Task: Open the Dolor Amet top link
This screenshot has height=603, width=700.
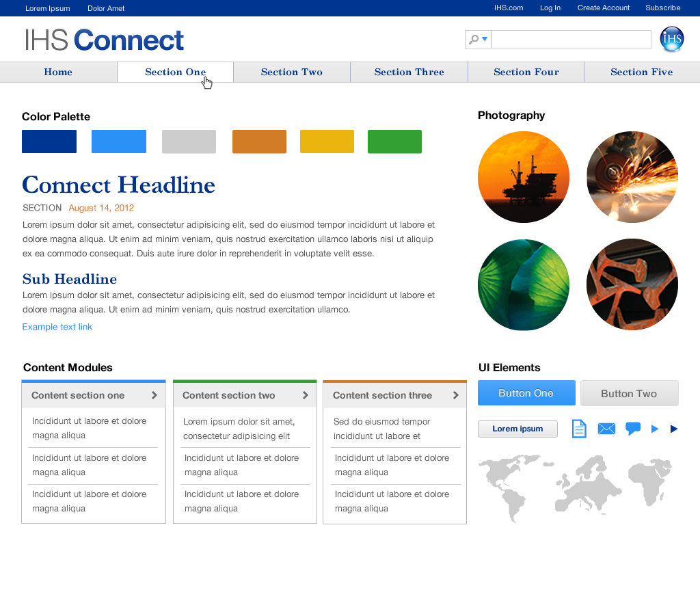Action: point(106,8)
